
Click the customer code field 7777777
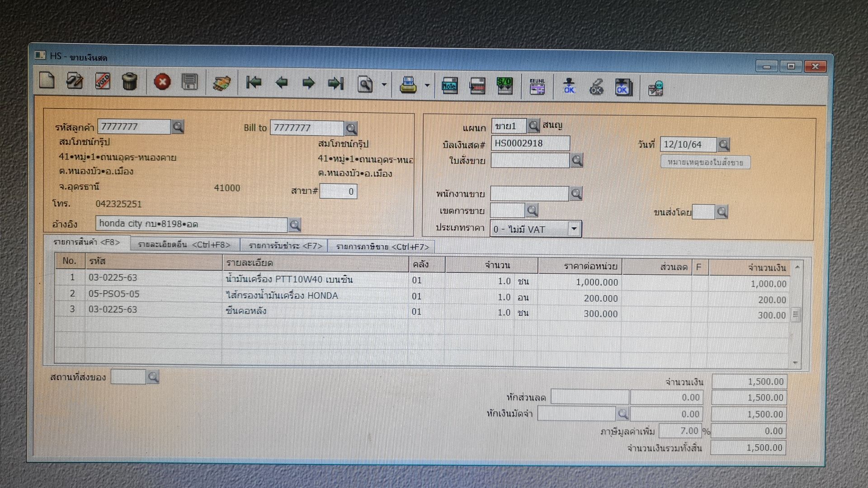click(134, 127)
